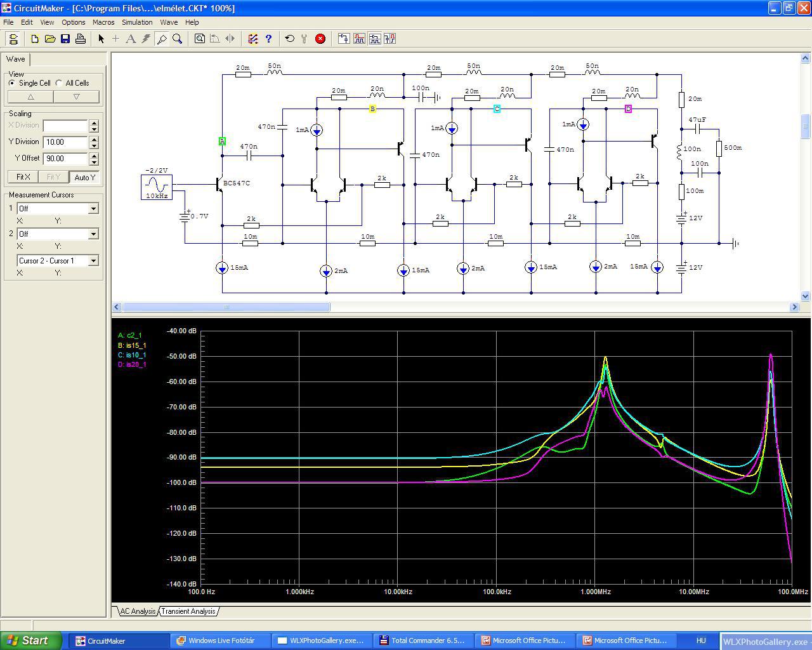Click the Save floppy disk icon

65,39
